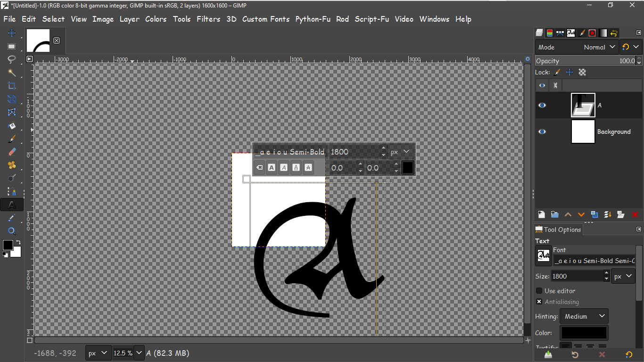The image size is (644, 362).
Task: Open Tool Options configure tab menu
Action: [x=639, y=230]
